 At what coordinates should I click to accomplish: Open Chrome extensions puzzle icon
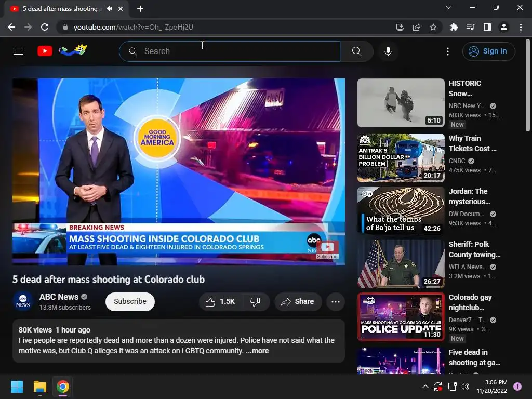pos(454,27)
